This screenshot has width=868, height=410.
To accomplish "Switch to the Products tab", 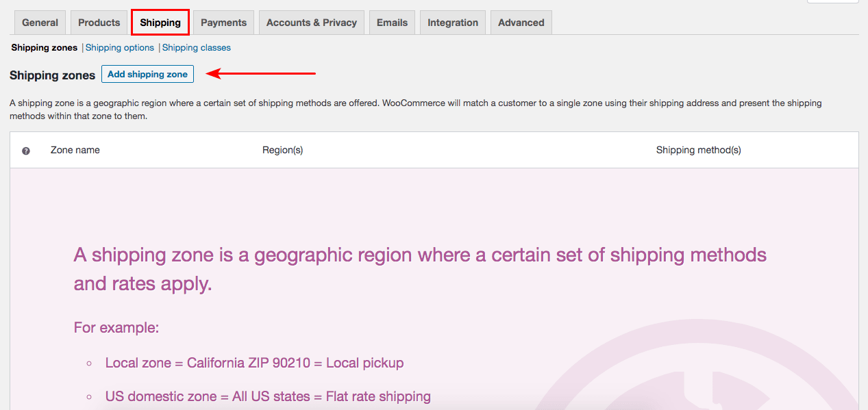I will [x=99, y=23].
